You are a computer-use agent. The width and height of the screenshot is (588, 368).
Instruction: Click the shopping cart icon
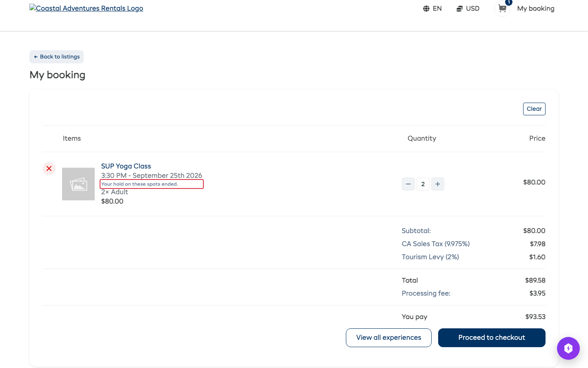[502, 9]
